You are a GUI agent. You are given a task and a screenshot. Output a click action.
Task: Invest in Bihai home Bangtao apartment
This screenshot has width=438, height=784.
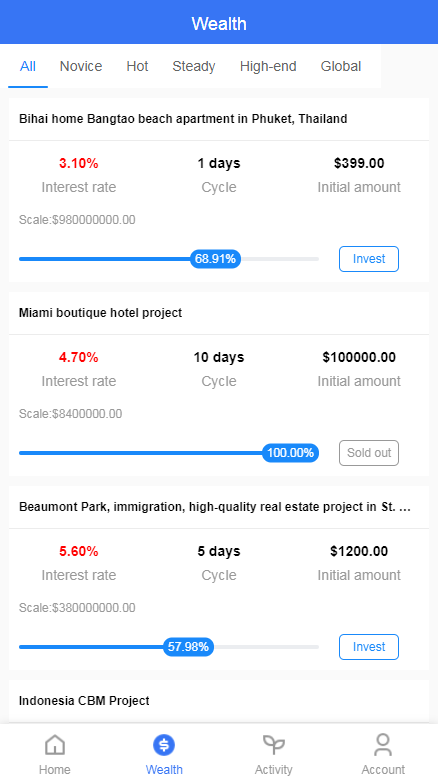pos(369,259)
